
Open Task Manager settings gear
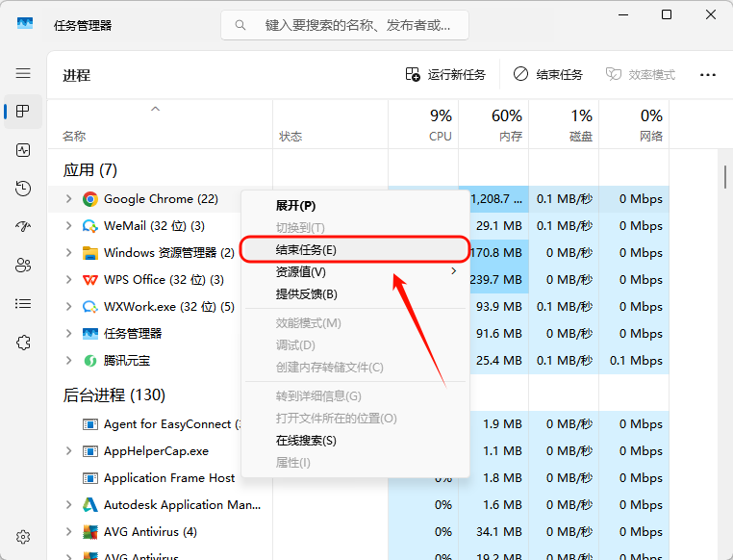pyautogui.click(x=23, y=537)
